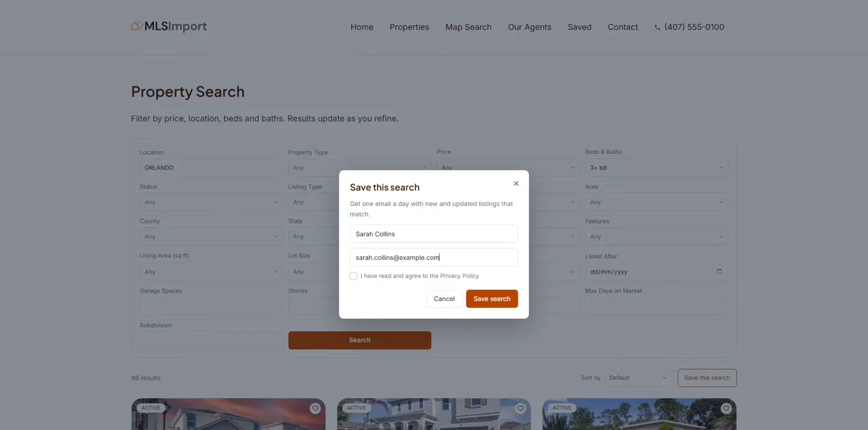This screenshot has height=430, width=868.
Task: Open the Contact menu item
Action: (622, 27)
